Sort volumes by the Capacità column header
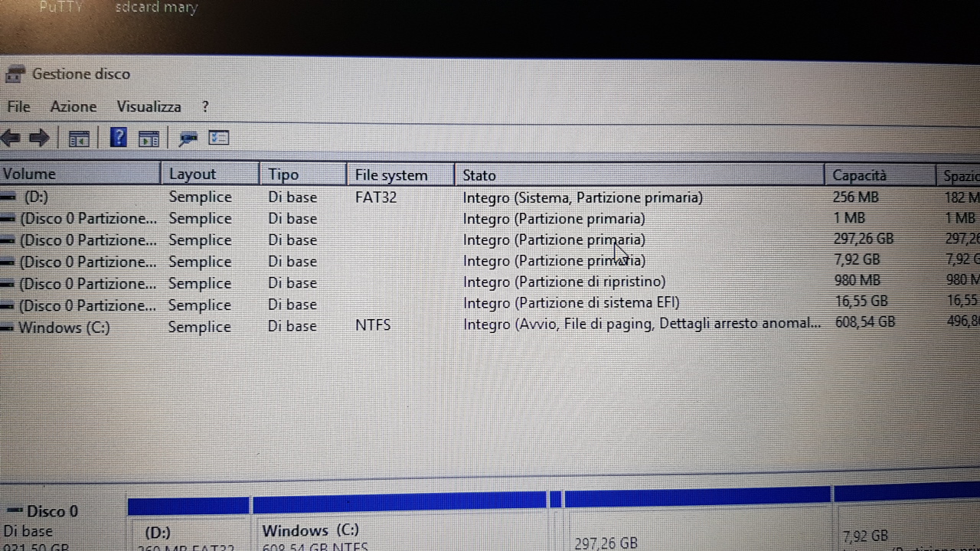 [x=859, y=174]
